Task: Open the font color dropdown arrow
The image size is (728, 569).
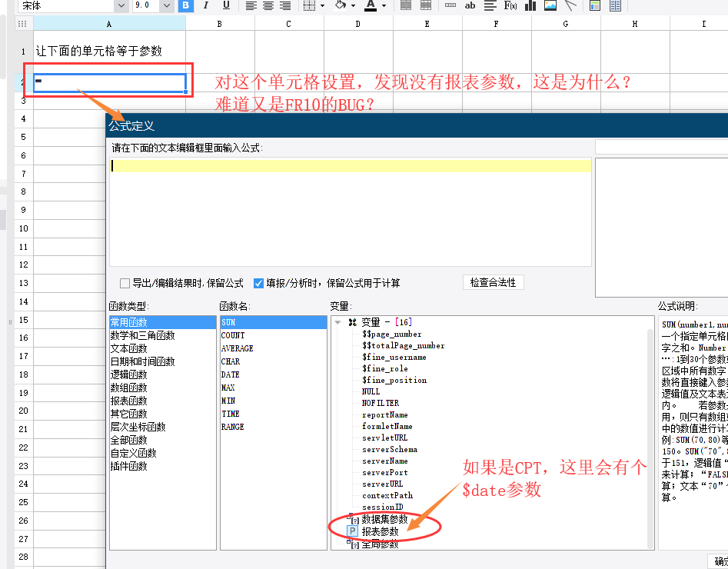Action: click(x=384, y=5)
